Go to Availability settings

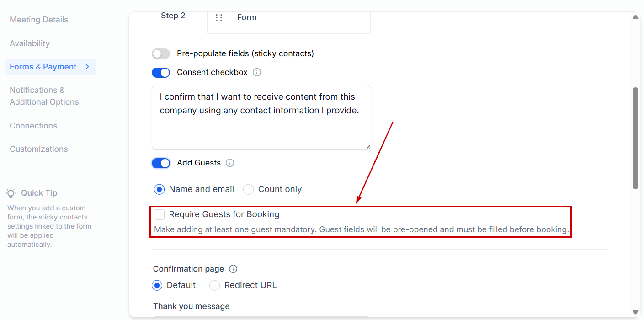point(30,43)
